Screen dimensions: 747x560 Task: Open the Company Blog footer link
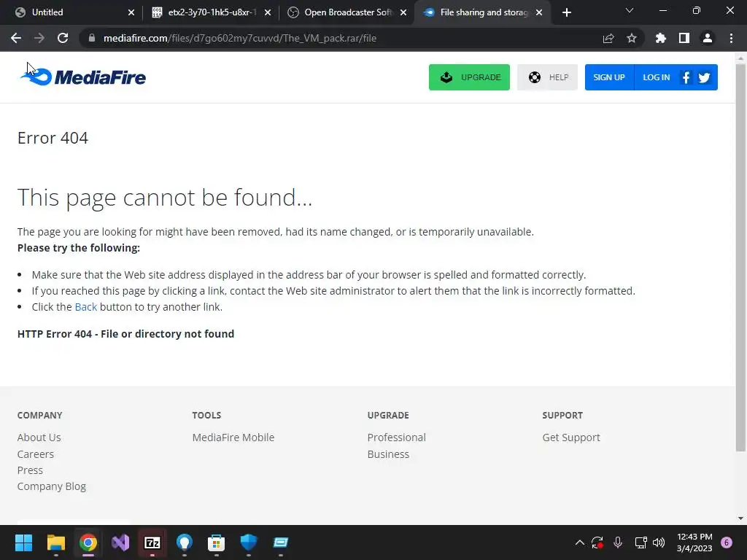tap(52, 486)
